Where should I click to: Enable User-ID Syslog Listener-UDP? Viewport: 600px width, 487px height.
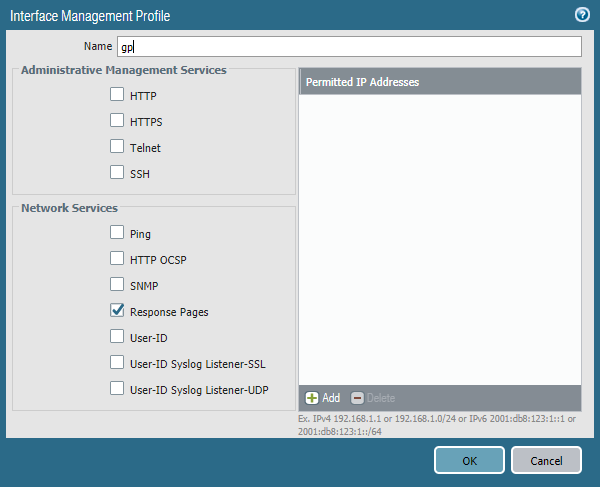point(118,389)
